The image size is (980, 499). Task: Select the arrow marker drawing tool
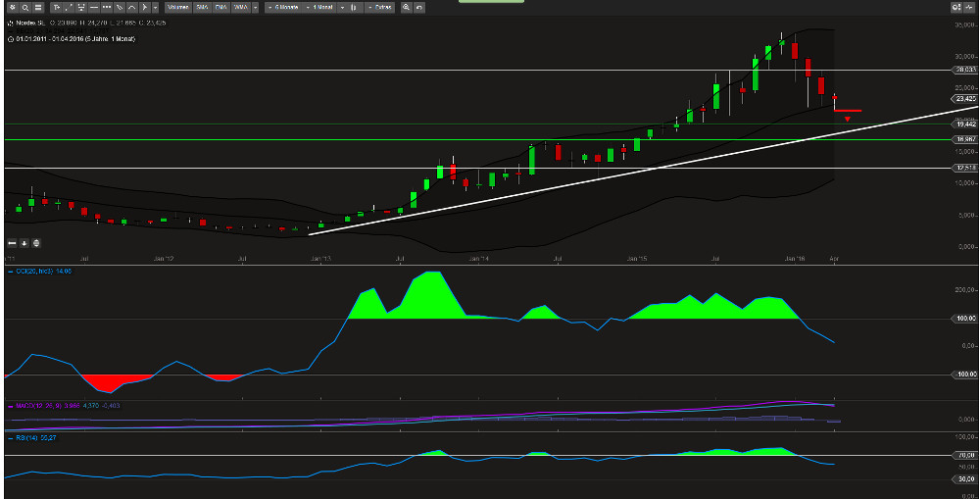point(144,8)
